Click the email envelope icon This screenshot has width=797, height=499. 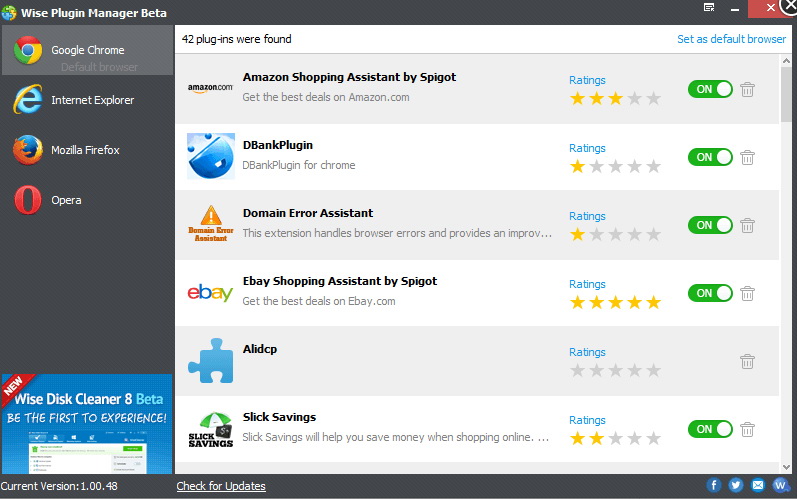758,485
